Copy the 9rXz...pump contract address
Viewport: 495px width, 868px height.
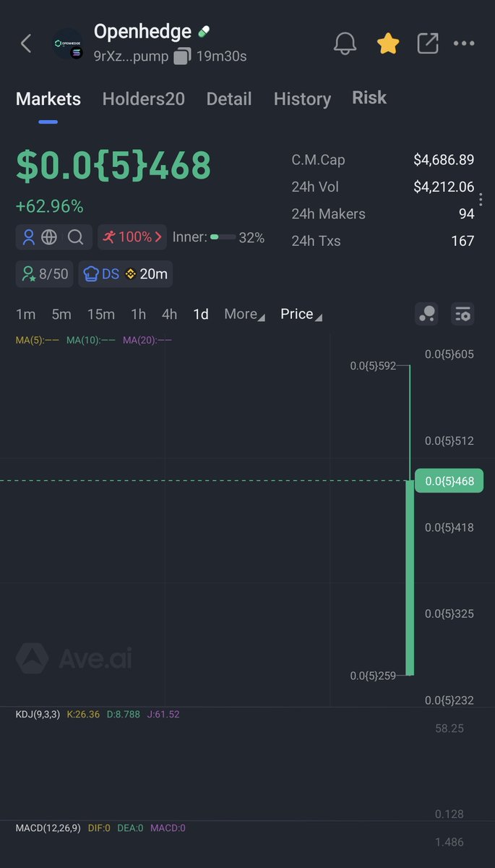coord(182,56)
